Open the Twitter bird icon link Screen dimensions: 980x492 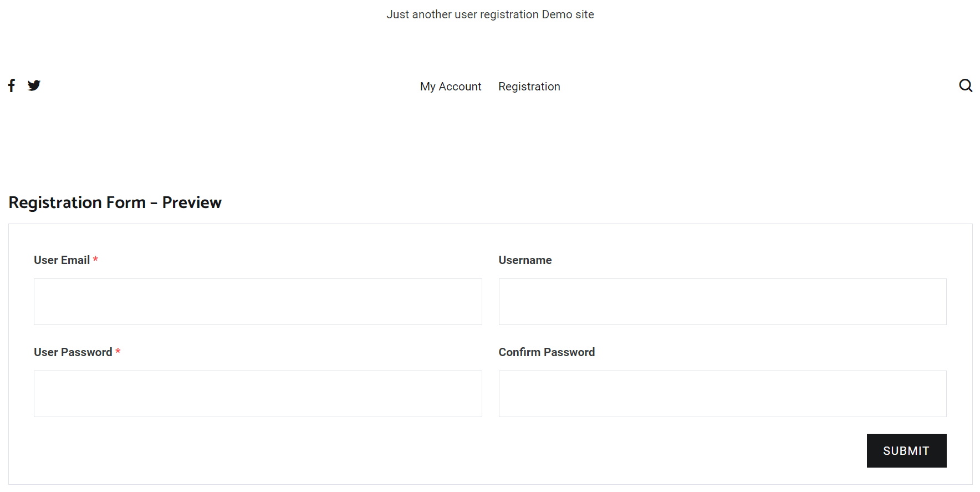pyautogui.click(x=34, y=85)
